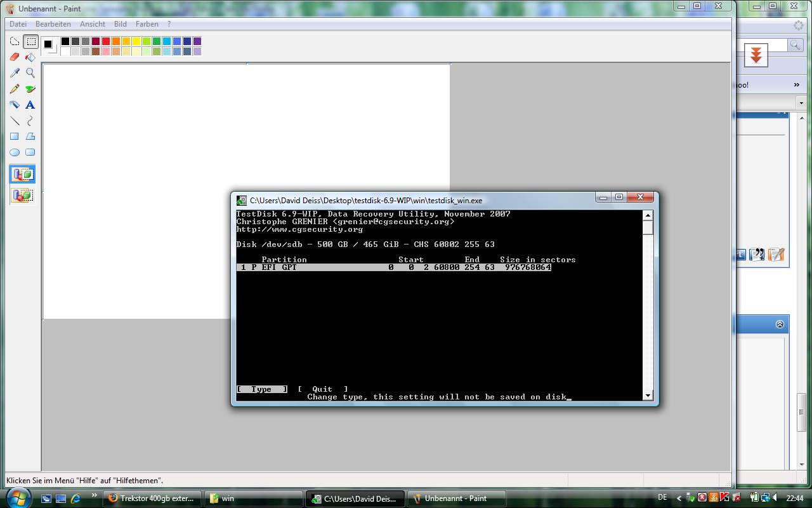Select the Pencil tool in Paint
The image size is (812, 508).
click(x=15, y=89)
